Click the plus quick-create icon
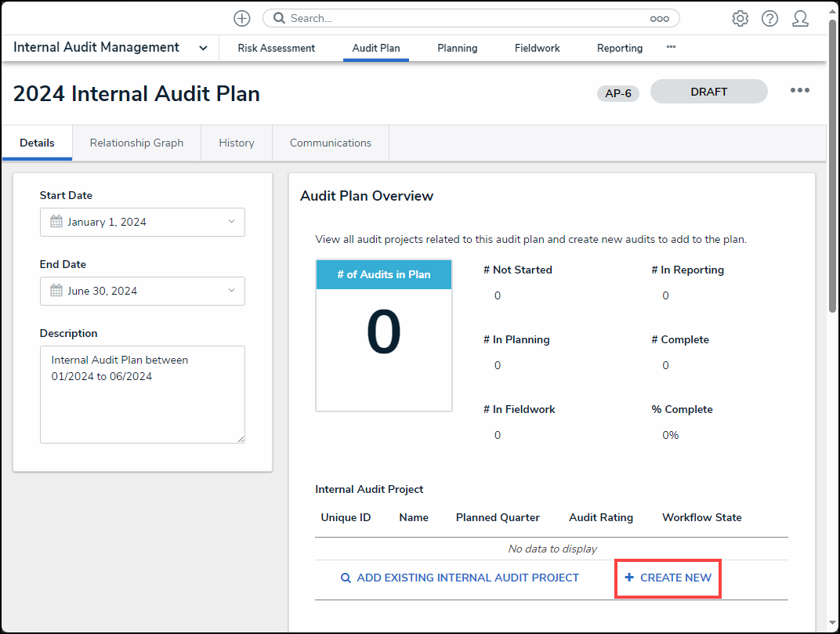Viewport: 840px width, 634px height. (x=242, y=18)
